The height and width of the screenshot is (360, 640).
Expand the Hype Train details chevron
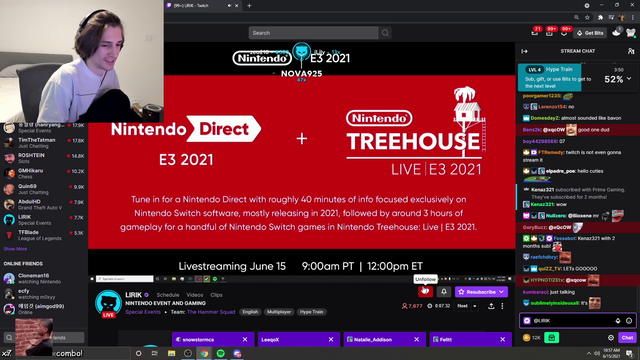(x=629, y=79)
